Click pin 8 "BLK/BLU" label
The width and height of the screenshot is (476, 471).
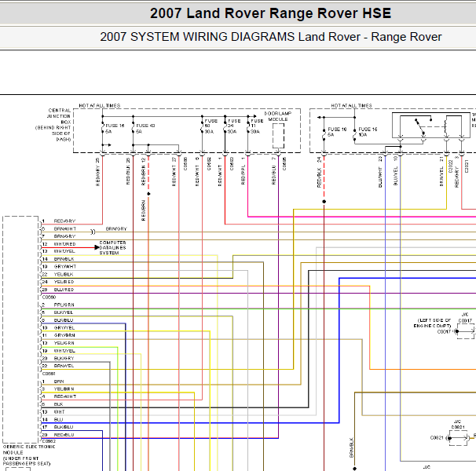pyautogui.click(x=64, y=320)
